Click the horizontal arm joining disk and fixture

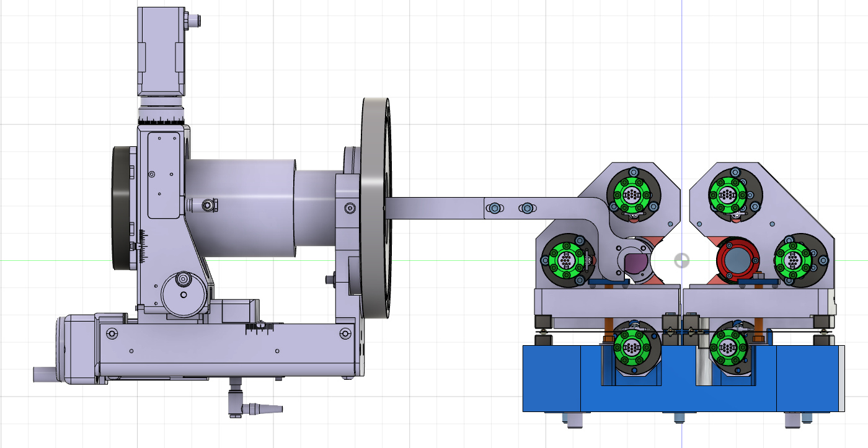(440, 208)
